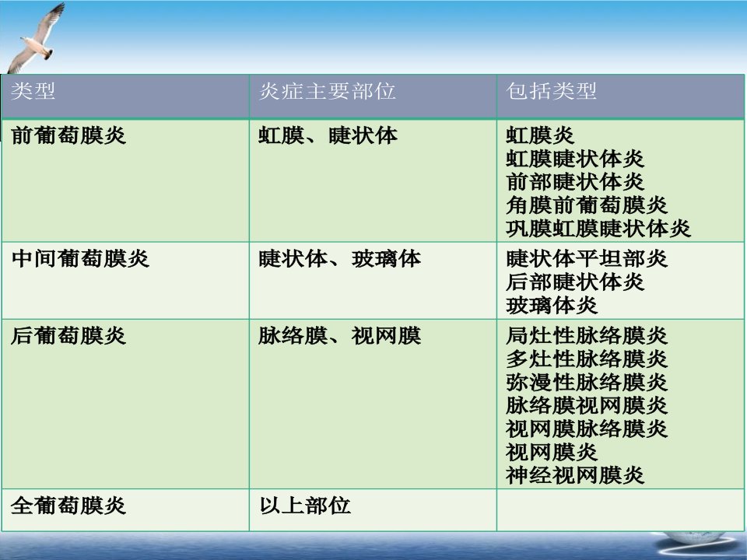Select the 脉络膜、视网膜 cell text
The height and width of the screenshot is (560, 747).
(340, 335)
